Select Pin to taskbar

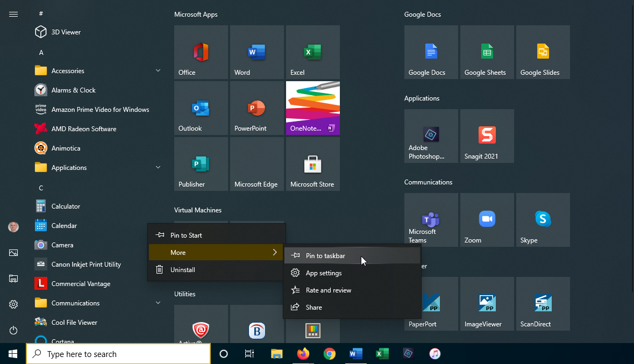pos(352,255)
